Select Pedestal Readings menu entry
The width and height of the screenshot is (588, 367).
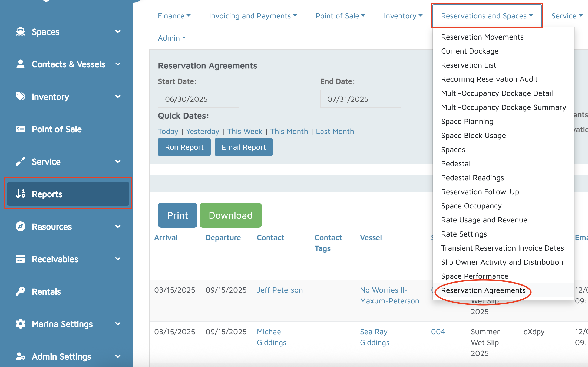472,178
